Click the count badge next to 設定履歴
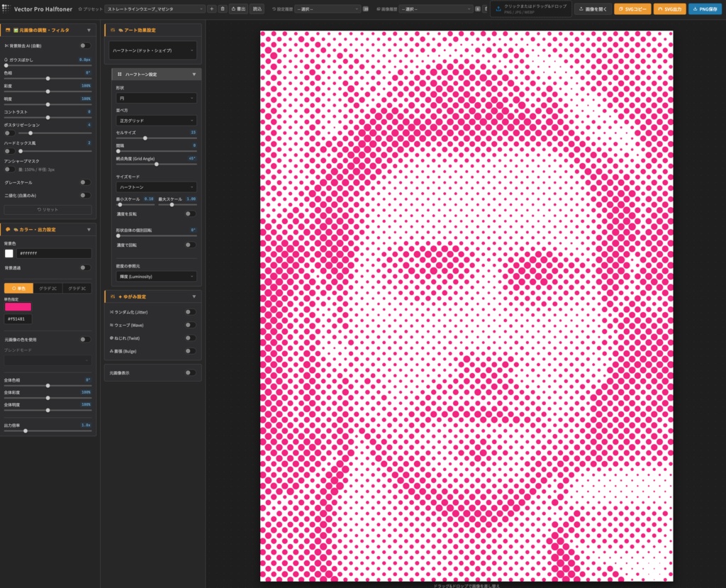Image resolution: width=726 pixels, height=588 pixels. [366, 9]
